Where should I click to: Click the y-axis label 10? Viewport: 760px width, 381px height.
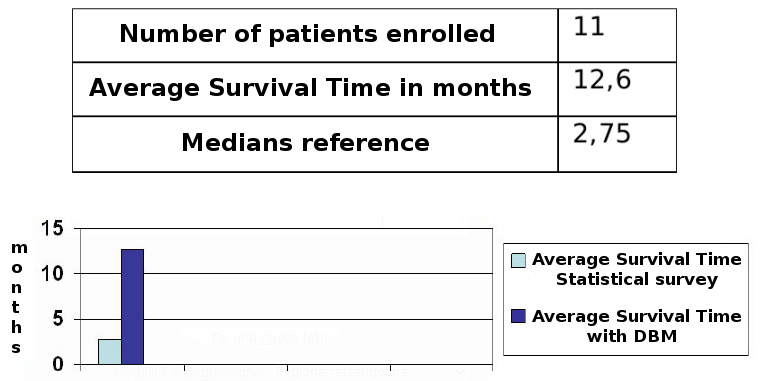53,273
